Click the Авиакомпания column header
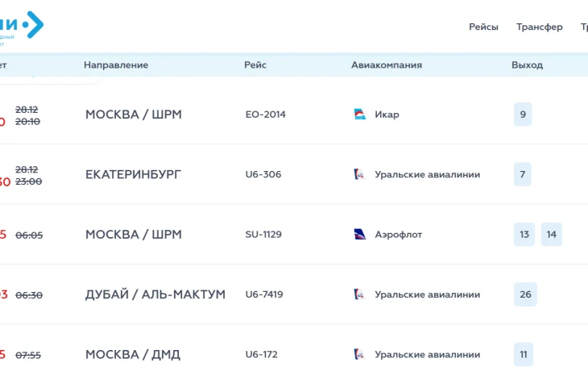Screen dimensions: 588x371 click(x=387, y=65)
